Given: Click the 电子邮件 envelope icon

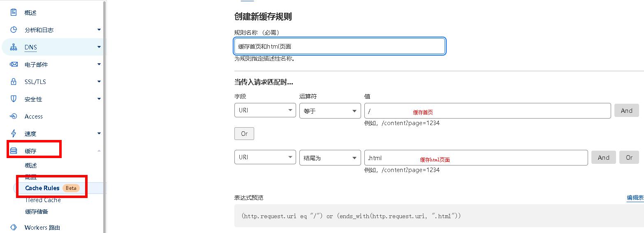Looking at the screenshot, I should (x=14, y=64).
